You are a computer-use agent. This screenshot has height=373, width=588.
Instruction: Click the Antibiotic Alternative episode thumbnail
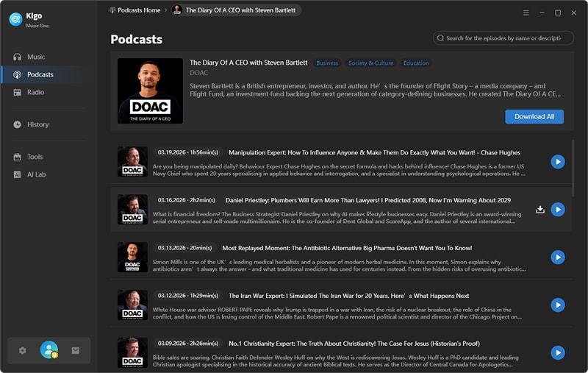click(132, 257)
